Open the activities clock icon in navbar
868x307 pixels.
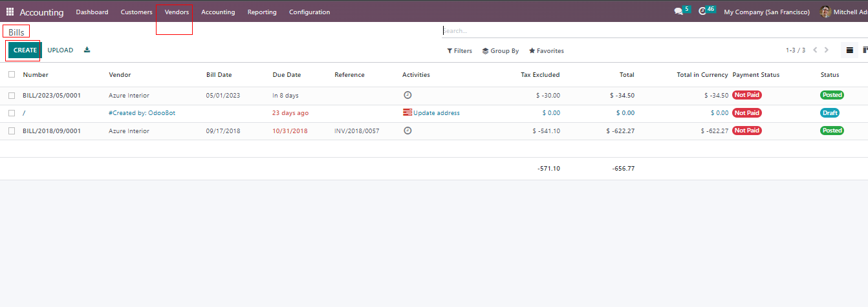pos(703,12)
